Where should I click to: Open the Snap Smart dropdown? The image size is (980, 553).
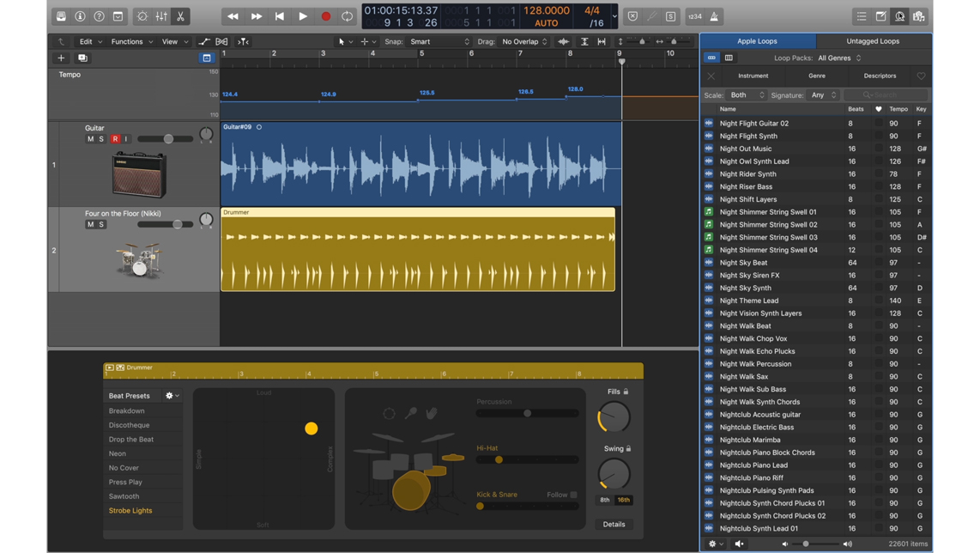pos(439,42)
